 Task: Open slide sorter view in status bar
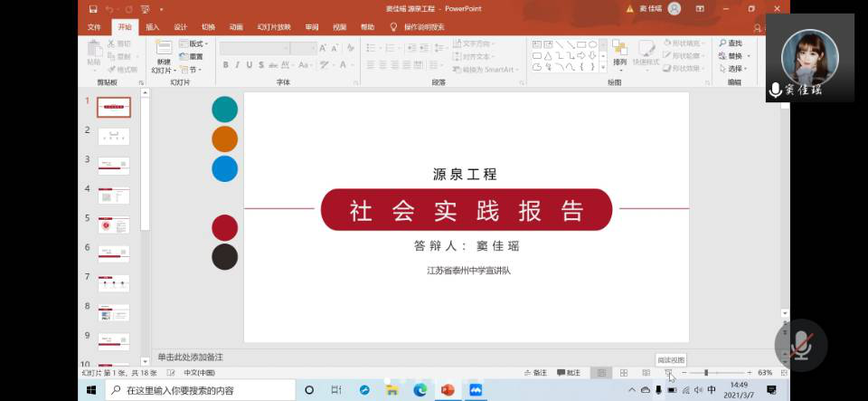[623, 373]
